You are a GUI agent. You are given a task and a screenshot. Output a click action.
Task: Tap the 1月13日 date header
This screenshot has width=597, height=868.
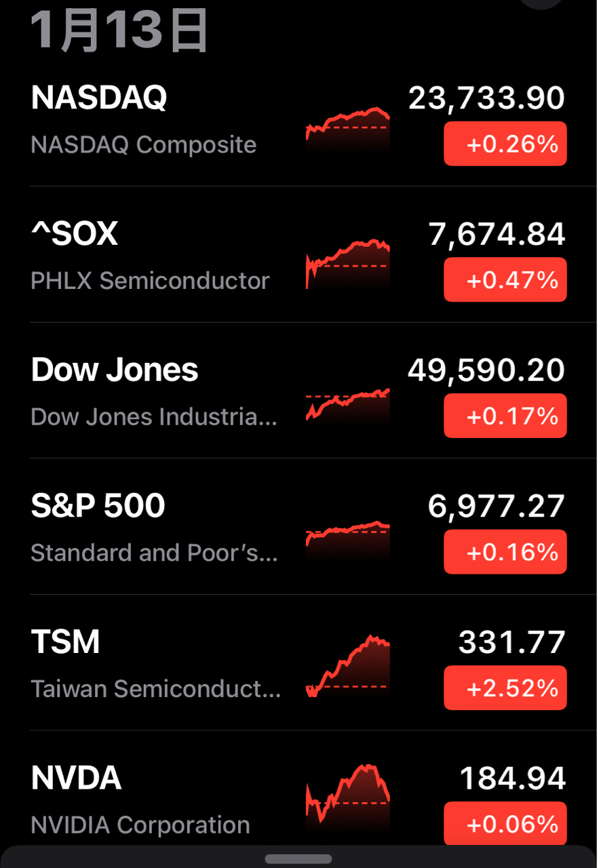119,32
